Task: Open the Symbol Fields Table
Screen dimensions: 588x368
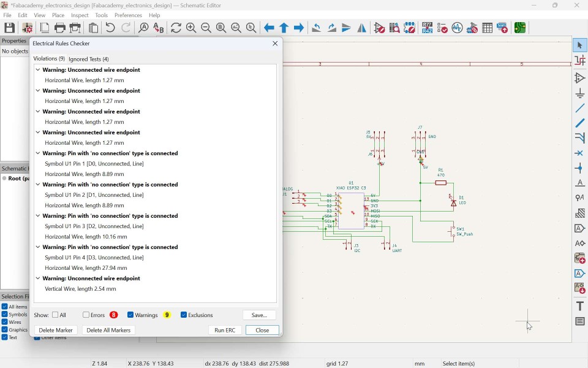Action: point(487,28)
